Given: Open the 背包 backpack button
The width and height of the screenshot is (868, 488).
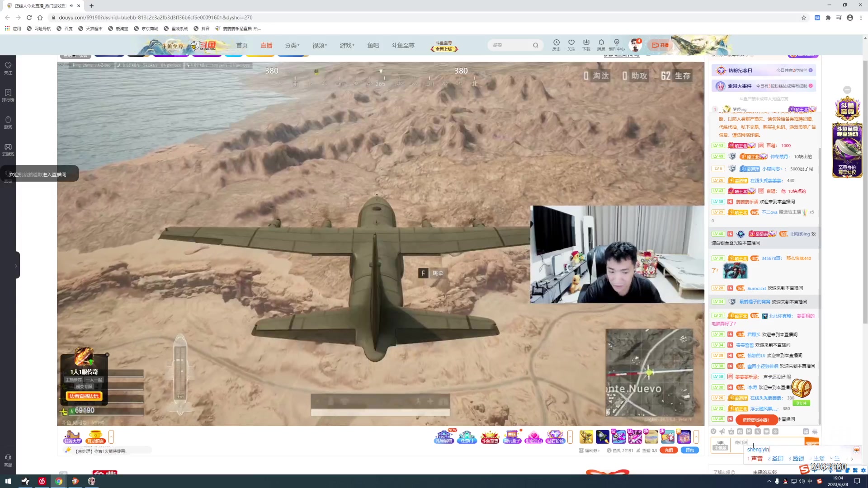Looking at the screenshot, I should (x=689, y=450).
